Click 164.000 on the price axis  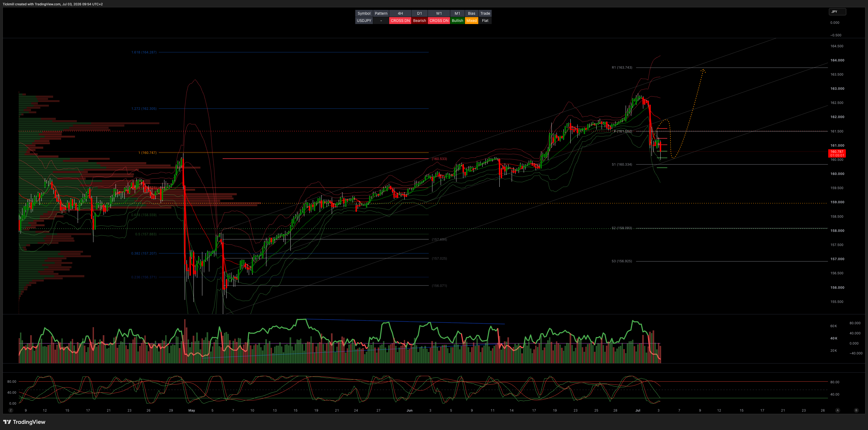click(x=837, y=60)
